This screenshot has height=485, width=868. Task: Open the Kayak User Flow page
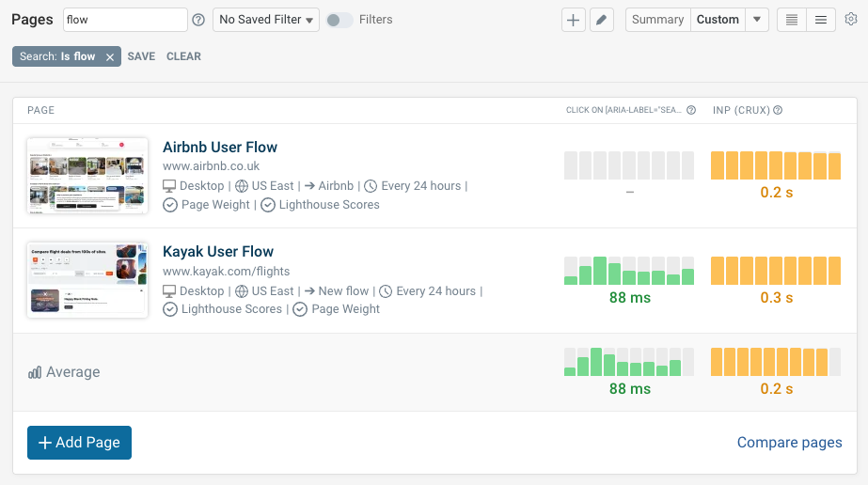(x=218, y=252)
